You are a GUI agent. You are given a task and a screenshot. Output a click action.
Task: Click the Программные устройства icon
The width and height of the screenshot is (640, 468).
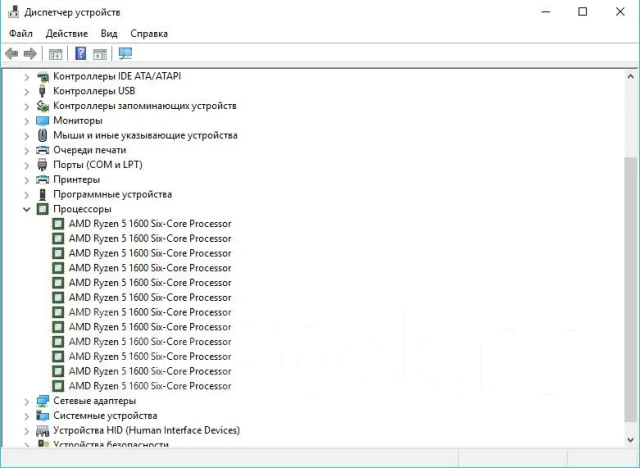coord(42,194)
